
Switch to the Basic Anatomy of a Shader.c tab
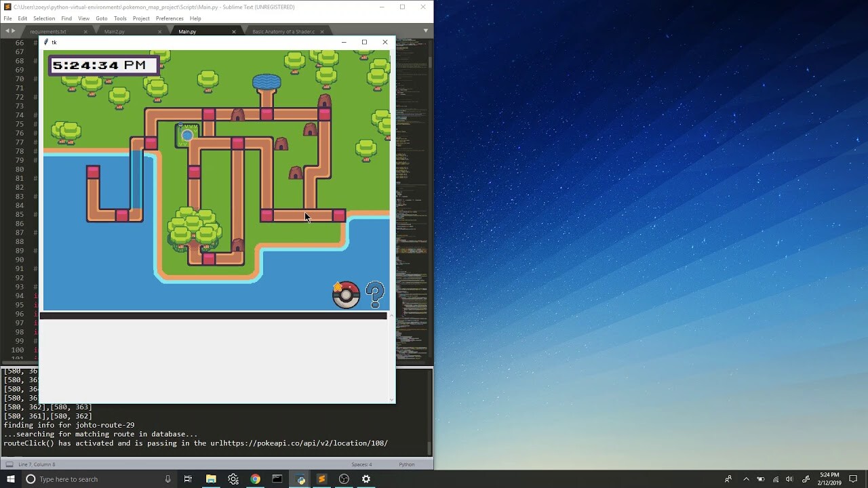[284, 31]
